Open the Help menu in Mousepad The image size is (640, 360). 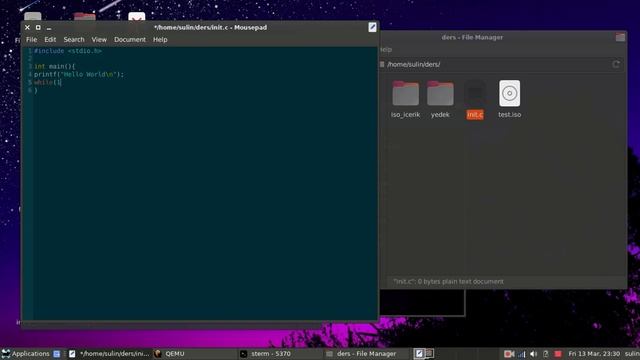pyautogui.click(x=160, y=40)
